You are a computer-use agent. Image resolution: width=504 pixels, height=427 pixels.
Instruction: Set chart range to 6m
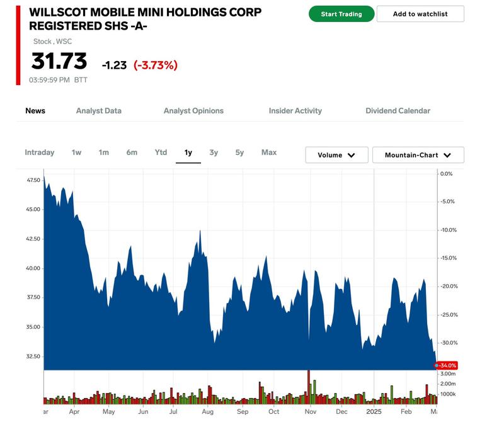click(132, 152)
